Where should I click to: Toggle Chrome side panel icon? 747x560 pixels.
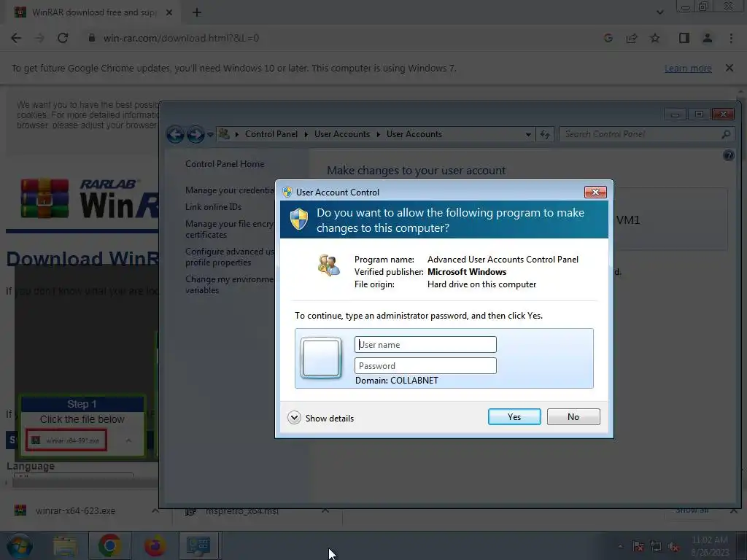[x=684, y=38]
